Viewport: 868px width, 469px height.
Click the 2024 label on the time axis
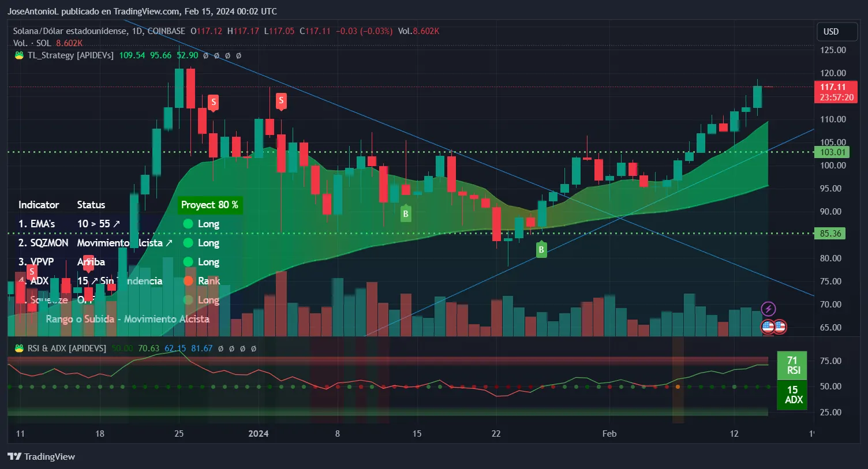pos(258,434)
